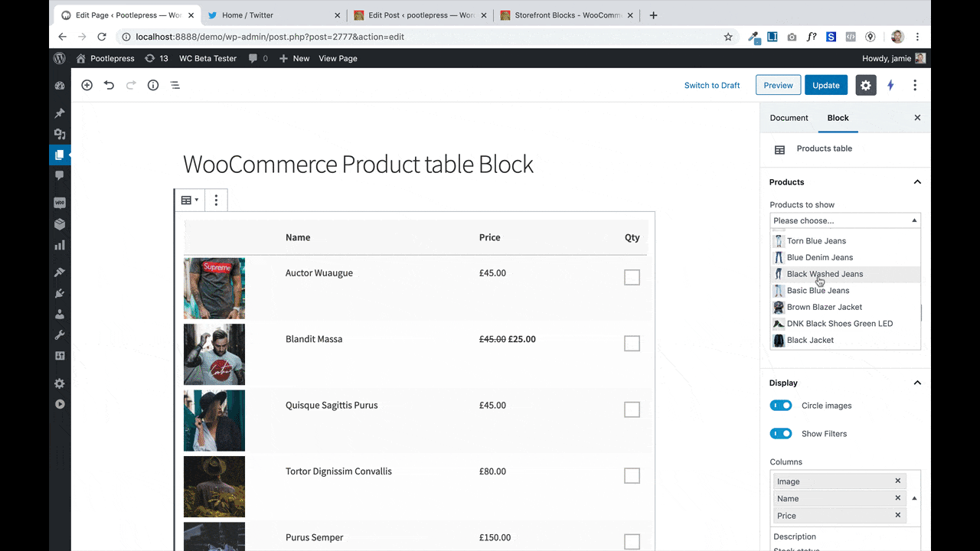The height and width of the screenshot is (551, 980).
Task: Select Brown Blazer Jacket option
Action: pyautogui.click(x=845, y=307)
